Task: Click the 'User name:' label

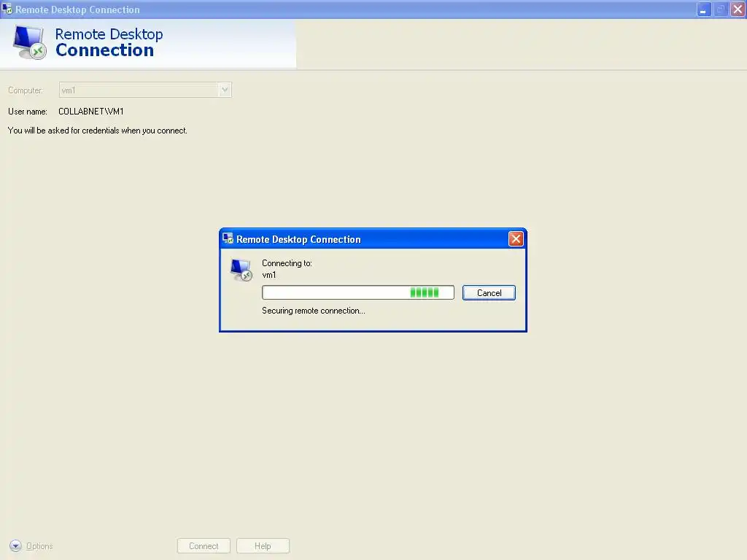Action: click(28, 112)
